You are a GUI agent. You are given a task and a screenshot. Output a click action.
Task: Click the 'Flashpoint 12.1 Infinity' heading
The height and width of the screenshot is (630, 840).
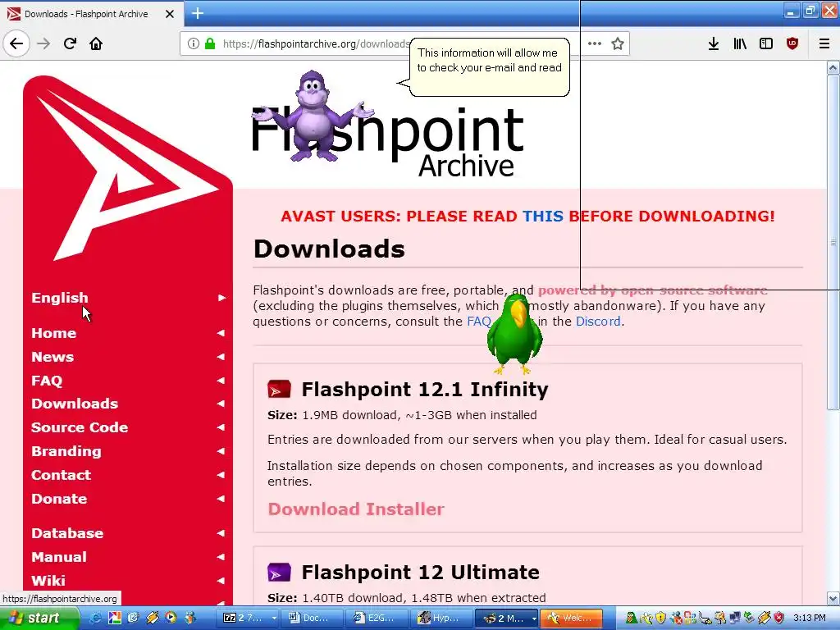click(425, 389)
